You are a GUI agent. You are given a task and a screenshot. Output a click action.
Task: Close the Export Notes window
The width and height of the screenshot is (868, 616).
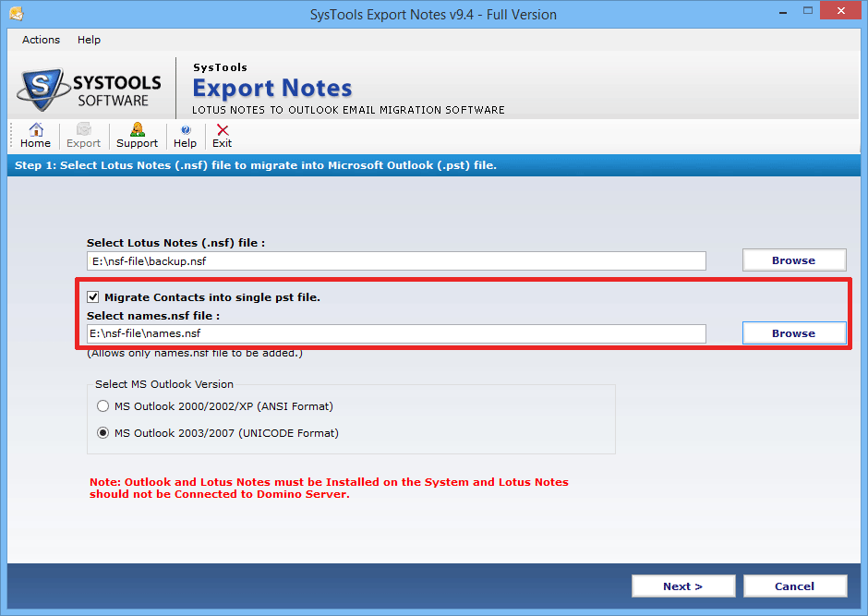tap(841, 11)
